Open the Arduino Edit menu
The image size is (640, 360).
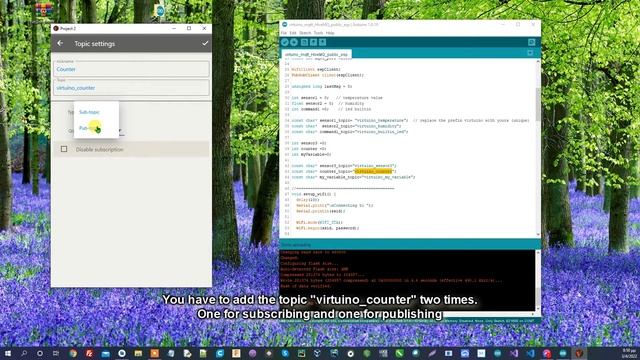pos(293,33)
